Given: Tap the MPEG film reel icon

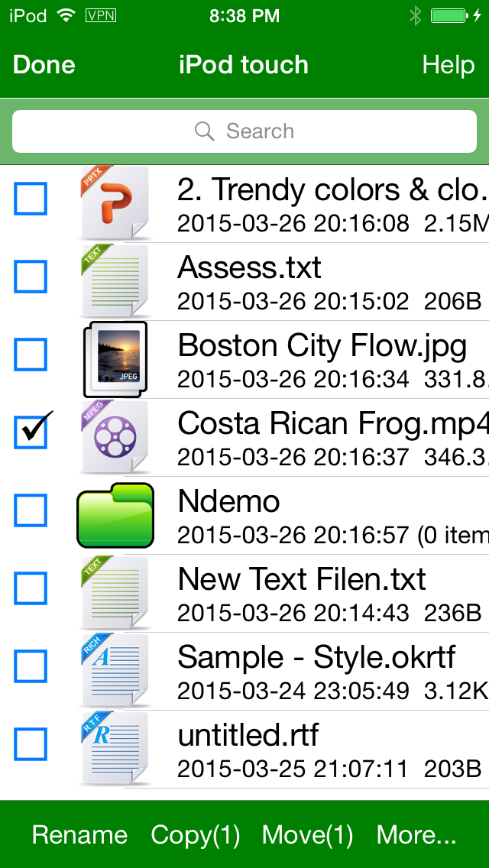Looking at the screenshot, I should pos(115,437).
